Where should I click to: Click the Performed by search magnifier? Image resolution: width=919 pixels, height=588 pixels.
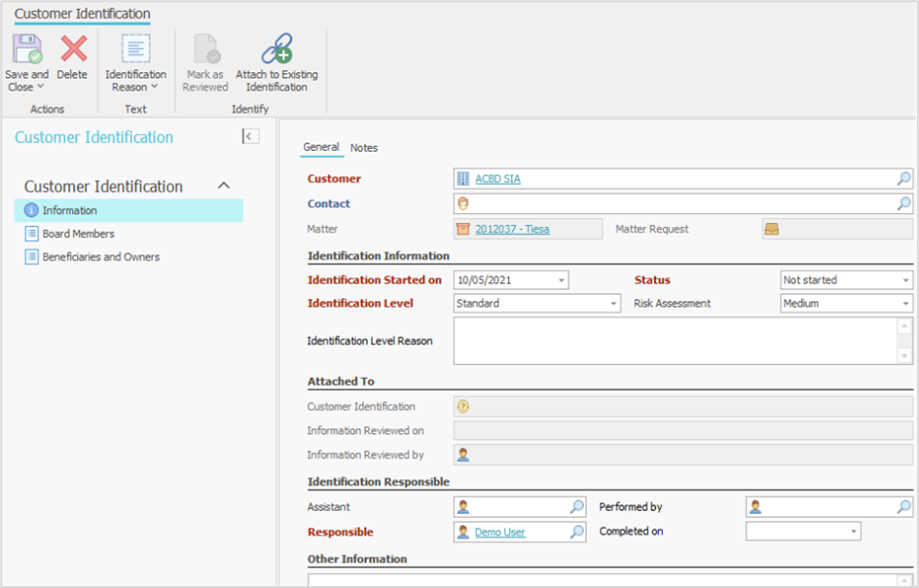pyautogui.click(x=903, y=507)
